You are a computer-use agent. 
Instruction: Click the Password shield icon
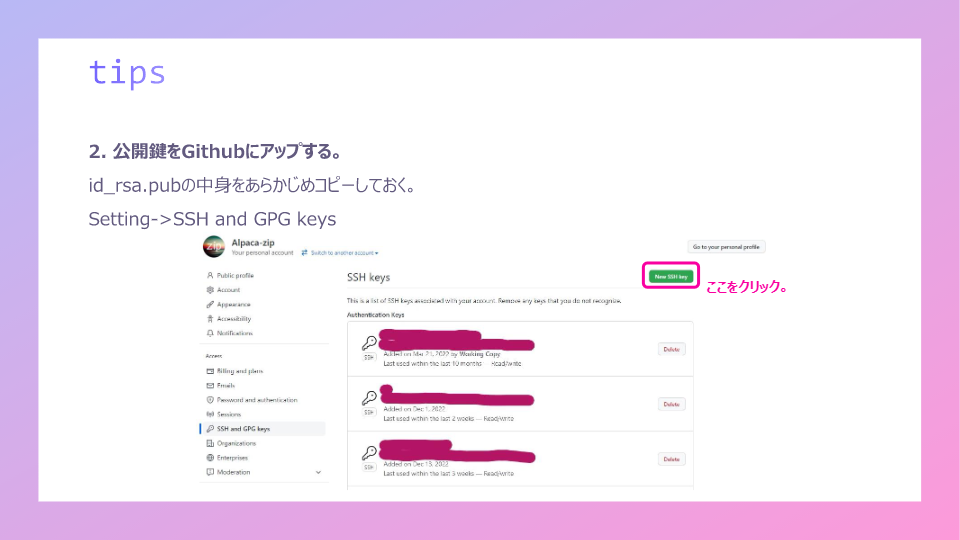[210, 400]
